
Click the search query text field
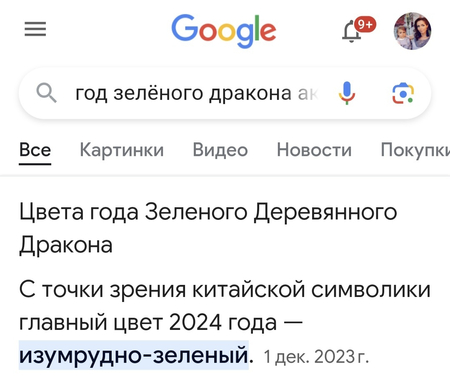click(197, 93)
